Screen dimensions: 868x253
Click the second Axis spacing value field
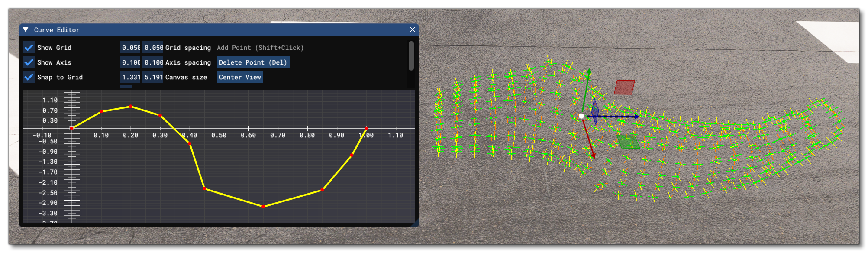point(153,62)
